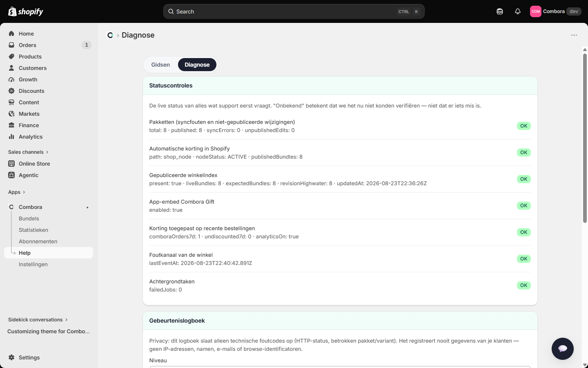Expand Sidekick conversations
The image size is (588, 368).
point(38,320)
